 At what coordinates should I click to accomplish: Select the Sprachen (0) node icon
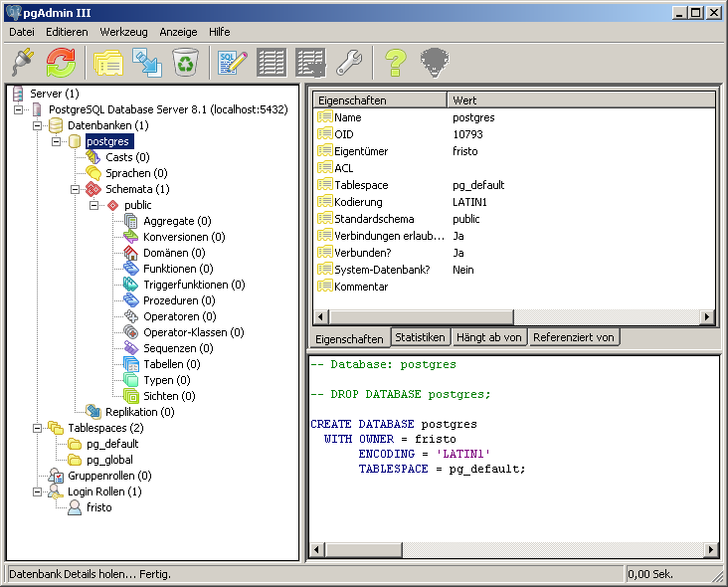93,173
